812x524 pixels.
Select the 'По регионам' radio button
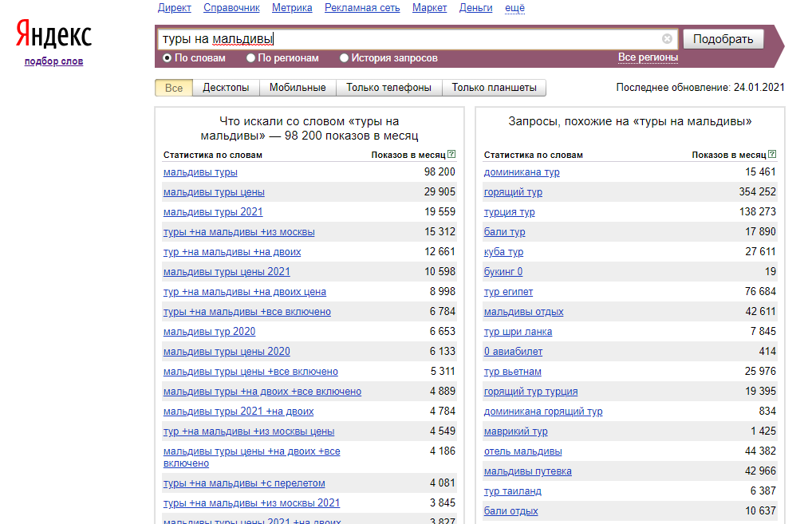(250, 58)
